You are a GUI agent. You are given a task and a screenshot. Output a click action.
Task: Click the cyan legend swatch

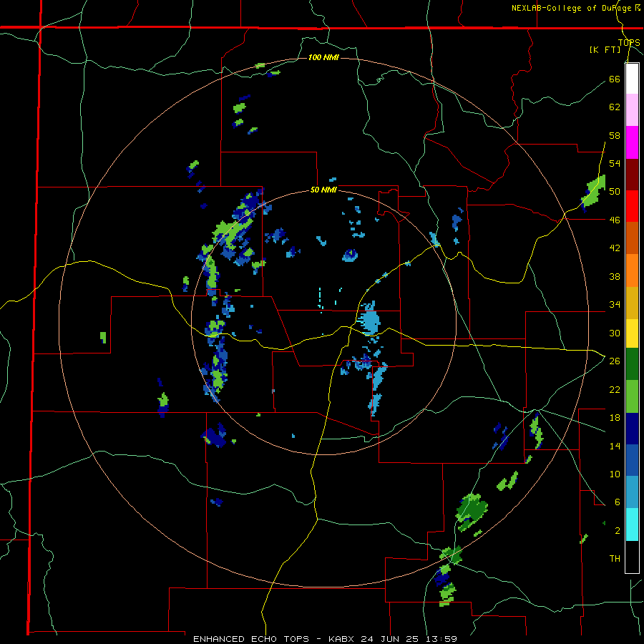(632, 525)
